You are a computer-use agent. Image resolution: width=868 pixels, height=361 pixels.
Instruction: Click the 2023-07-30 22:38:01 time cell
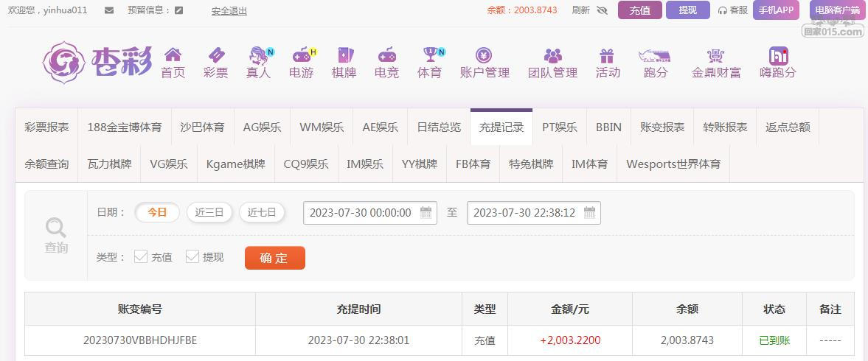pos(358,340)
